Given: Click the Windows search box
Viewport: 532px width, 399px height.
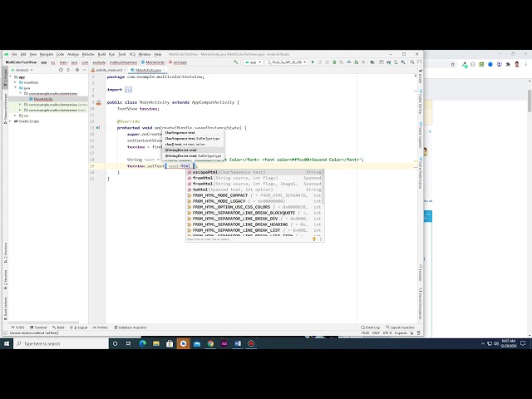Looking at the screenshot, I should pyautogui.click(x=61, y=343).
